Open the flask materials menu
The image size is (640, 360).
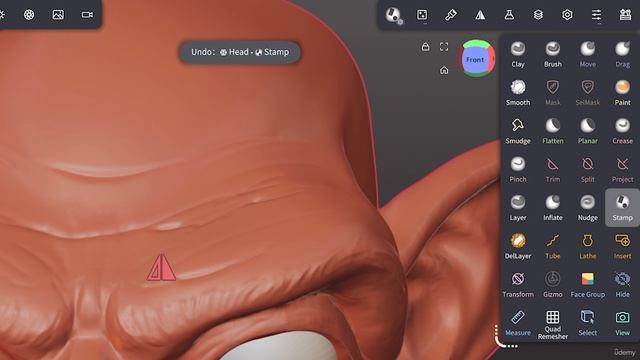509,15
